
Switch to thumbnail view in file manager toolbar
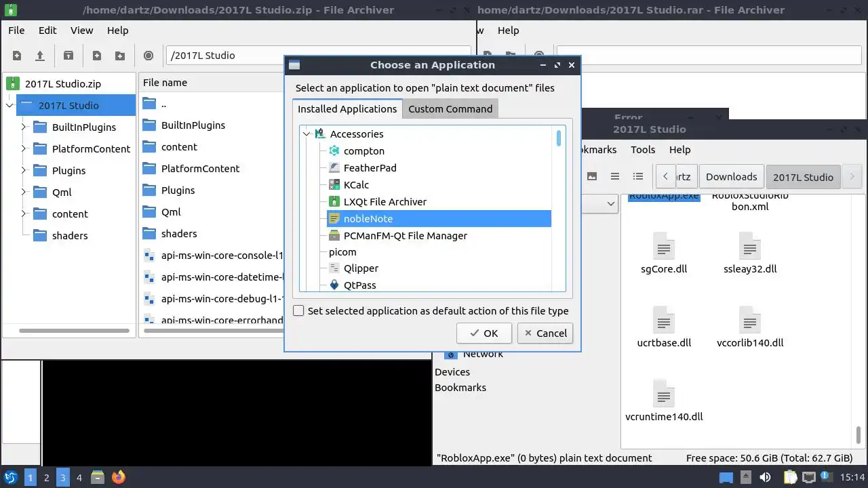[592, 176]
